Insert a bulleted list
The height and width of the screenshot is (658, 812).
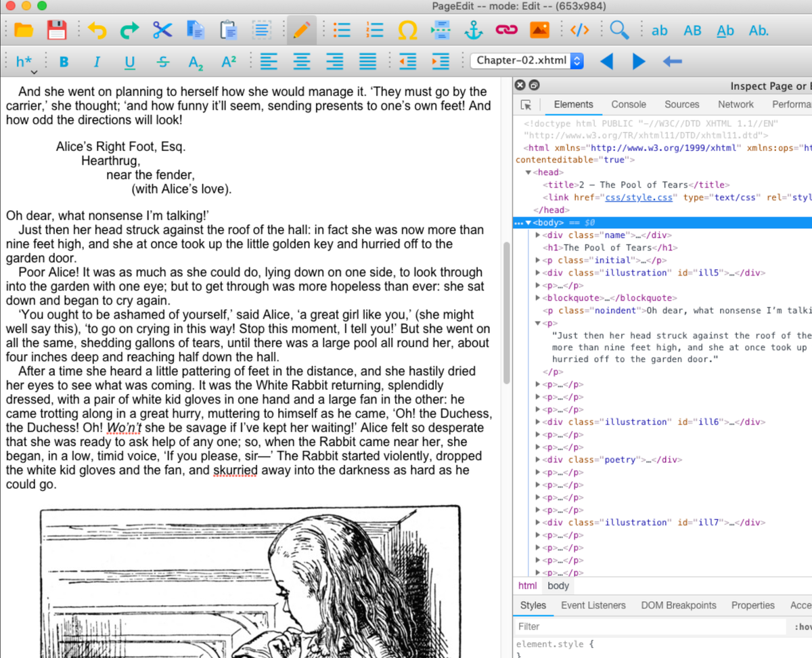point(342,30)
